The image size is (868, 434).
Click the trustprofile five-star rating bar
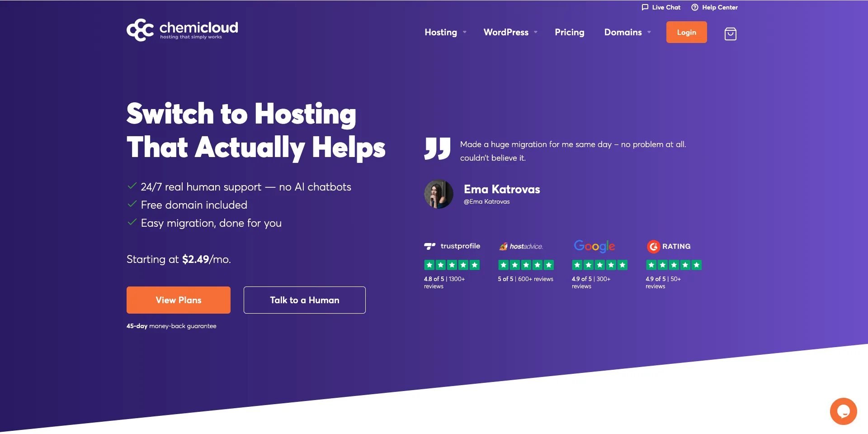[x=452, y=265]
